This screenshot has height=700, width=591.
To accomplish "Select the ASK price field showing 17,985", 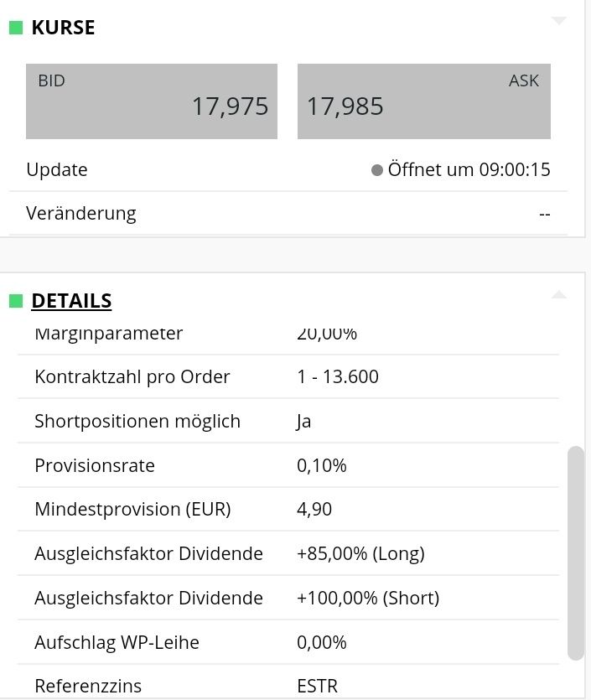I will pyautogui.click(x=423, y=99).
